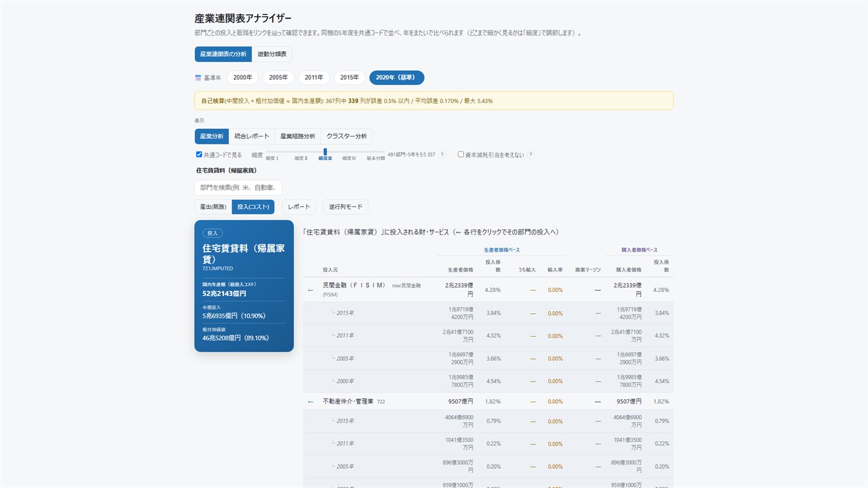Click the 商業マージン column header
This screenshot has width=868, height=488.
tap(588, 270)
